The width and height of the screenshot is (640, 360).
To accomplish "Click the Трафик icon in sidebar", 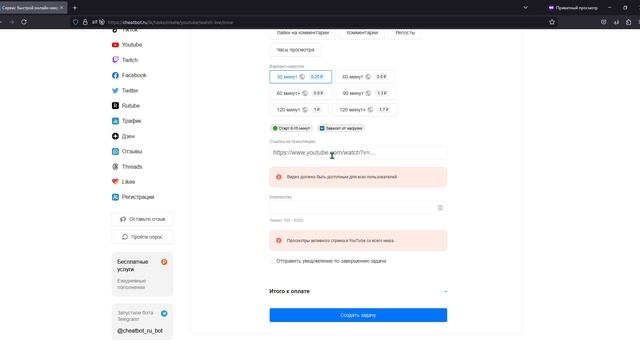I will tap(115, 121).
